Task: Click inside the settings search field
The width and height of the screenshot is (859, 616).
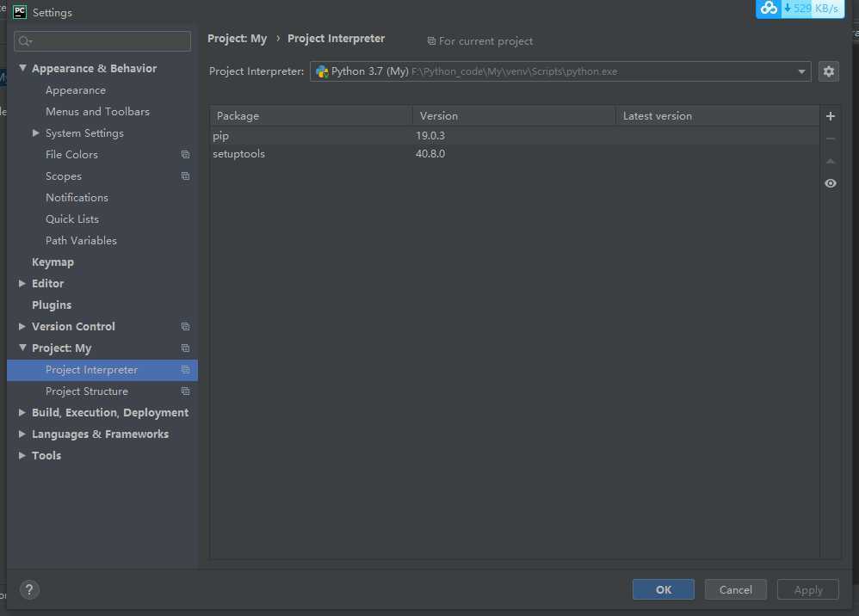Action: coord(102,41)
